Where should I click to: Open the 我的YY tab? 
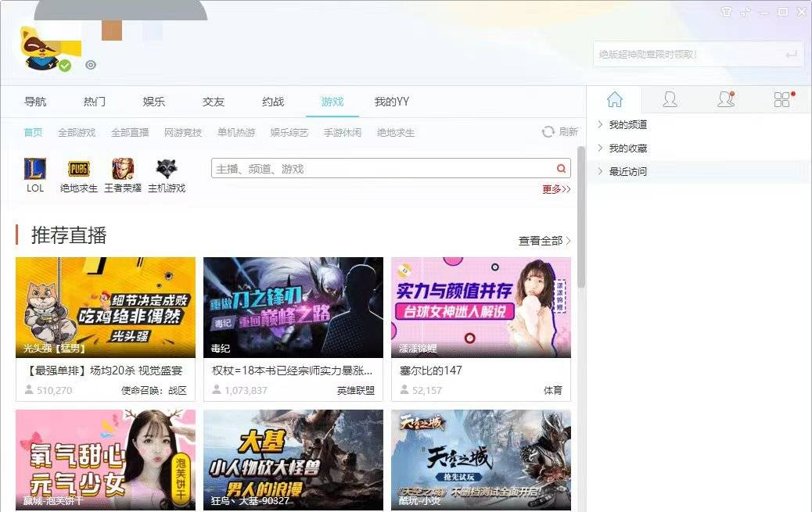coord(392,102)
